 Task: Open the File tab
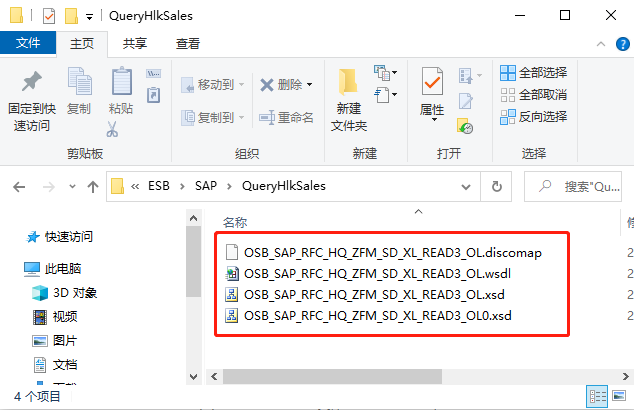coord(28,43)
